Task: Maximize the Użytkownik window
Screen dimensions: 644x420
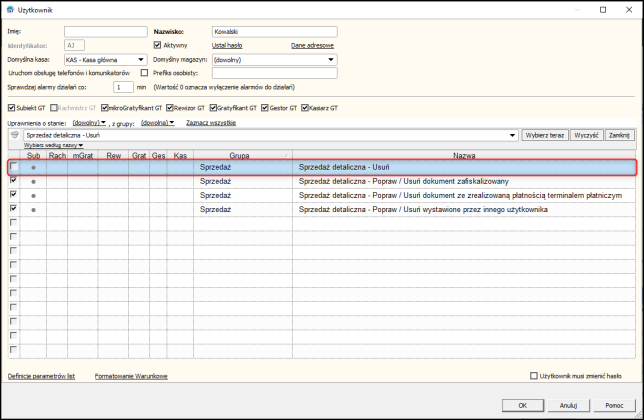Action: point(603,9)
